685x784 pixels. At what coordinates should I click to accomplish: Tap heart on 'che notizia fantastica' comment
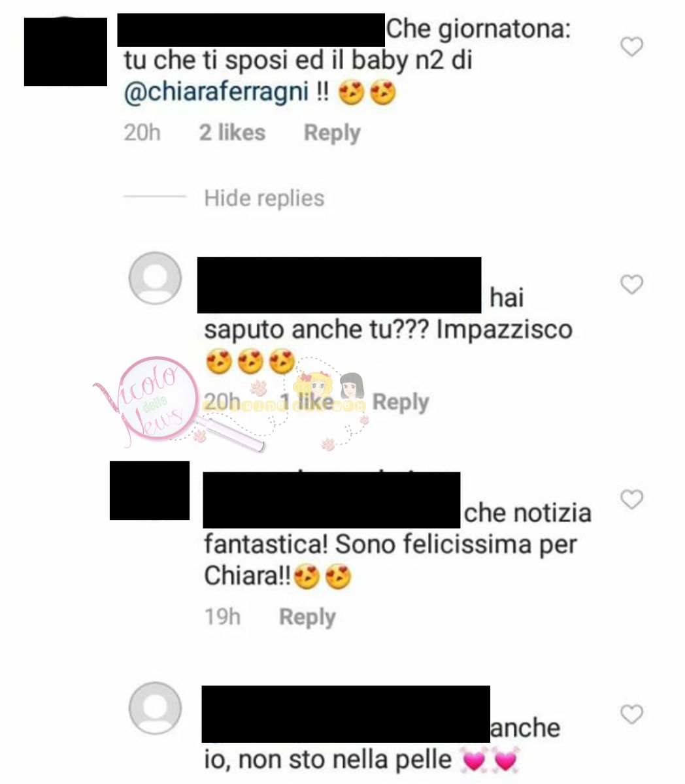tap(631, 500)
